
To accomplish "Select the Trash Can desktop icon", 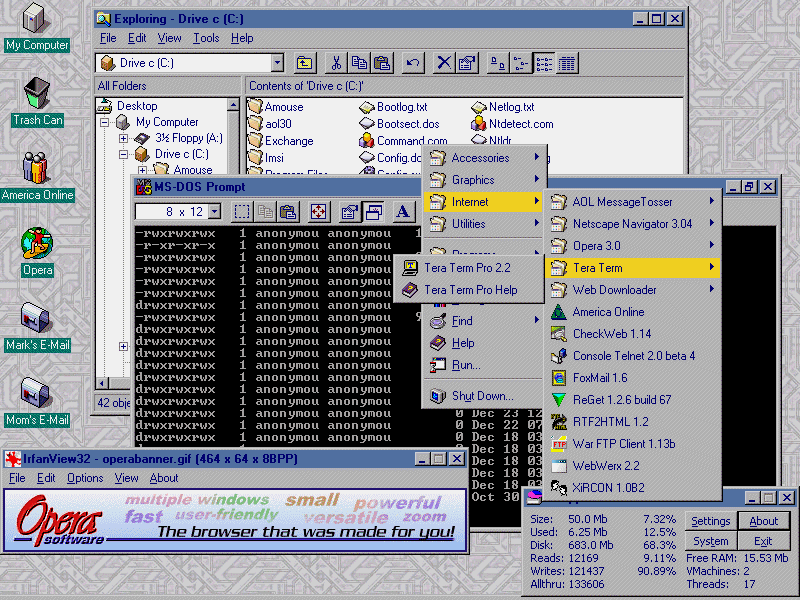I will pos(37,102).
